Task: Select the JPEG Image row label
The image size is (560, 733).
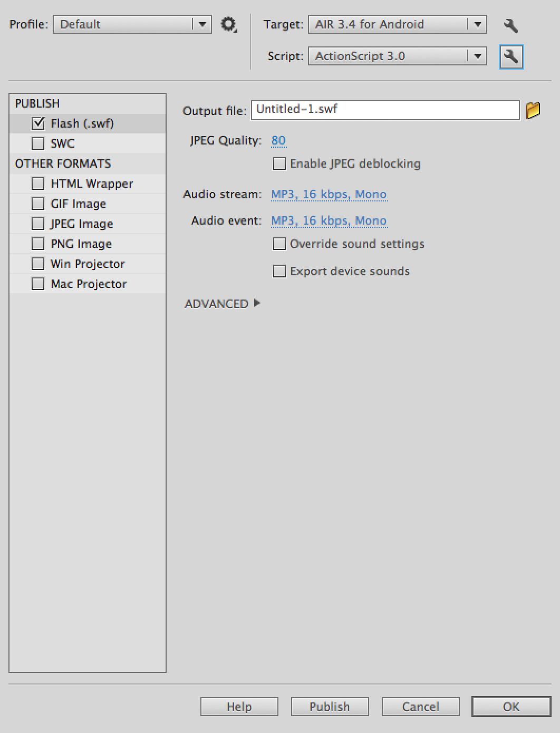Action: pos(81,224)
